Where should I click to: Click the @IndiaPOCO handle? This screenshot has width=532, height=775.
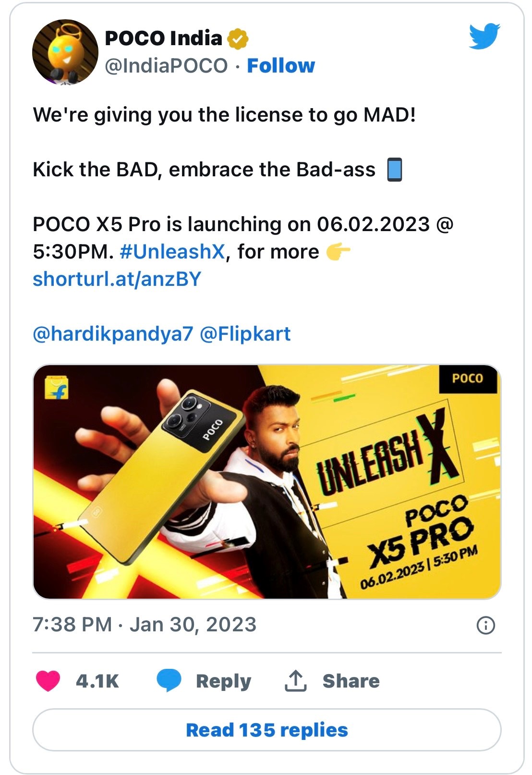[x=166, y=66]
